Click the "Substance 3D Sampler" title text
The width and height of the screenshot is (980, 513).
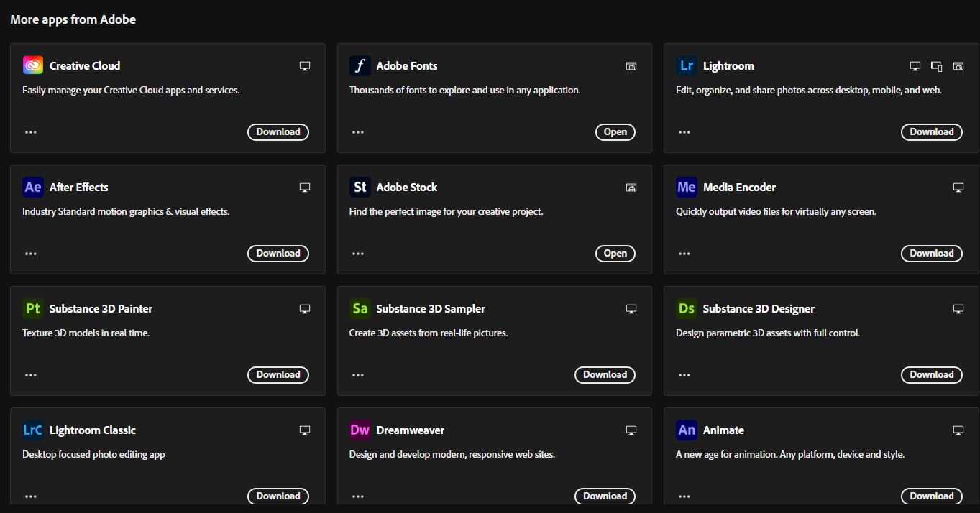[431, 308]
